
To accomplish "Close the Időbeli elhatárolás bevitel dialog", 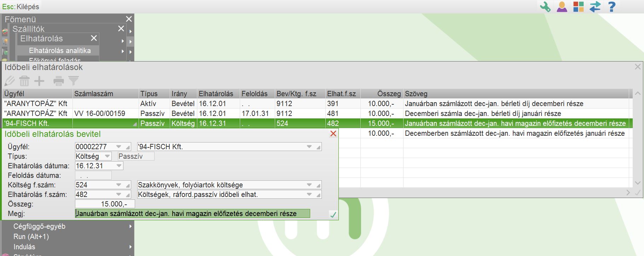I will (333, 134).
